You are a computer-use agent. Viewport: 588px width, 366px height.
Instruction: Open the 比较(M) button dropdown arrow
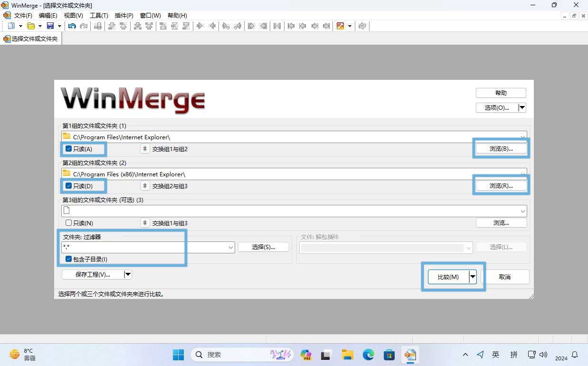click(x=473, y=277)
